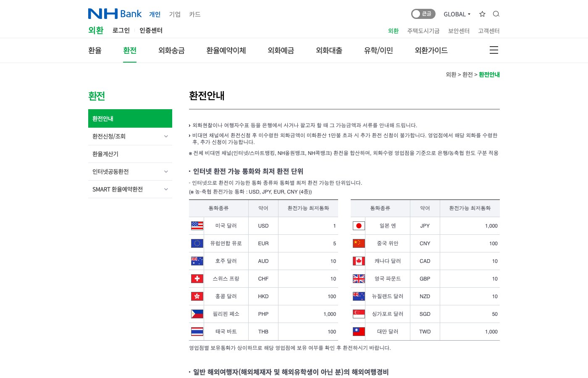Click the Hong Kong flag icon
The width and height of the screenshot is (588, 378).
coord(197,296)
